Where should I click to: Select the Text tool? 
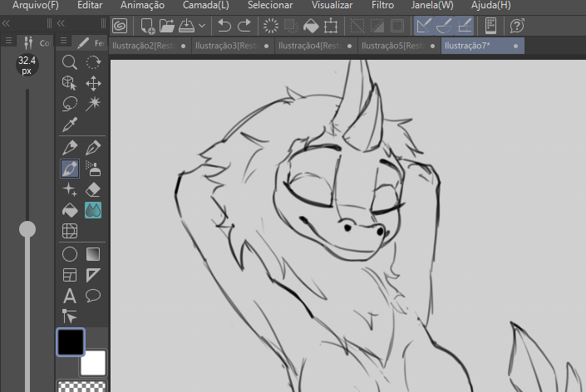click(70, 296)
